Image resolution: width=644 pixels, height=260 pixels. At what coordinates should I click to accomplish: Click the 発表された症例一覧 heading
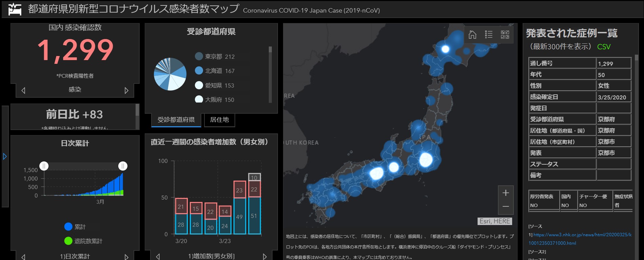tap(571, 33)
